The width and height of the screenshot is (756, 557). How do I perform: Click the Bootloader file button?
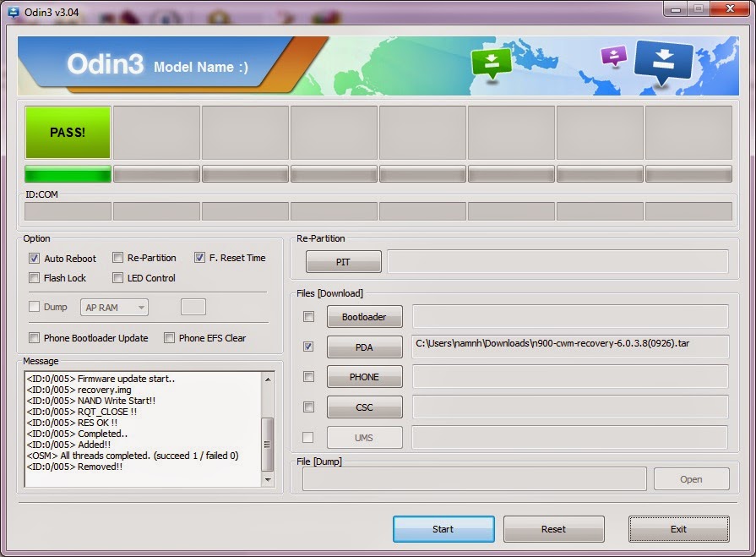click(x=365, y=317)
